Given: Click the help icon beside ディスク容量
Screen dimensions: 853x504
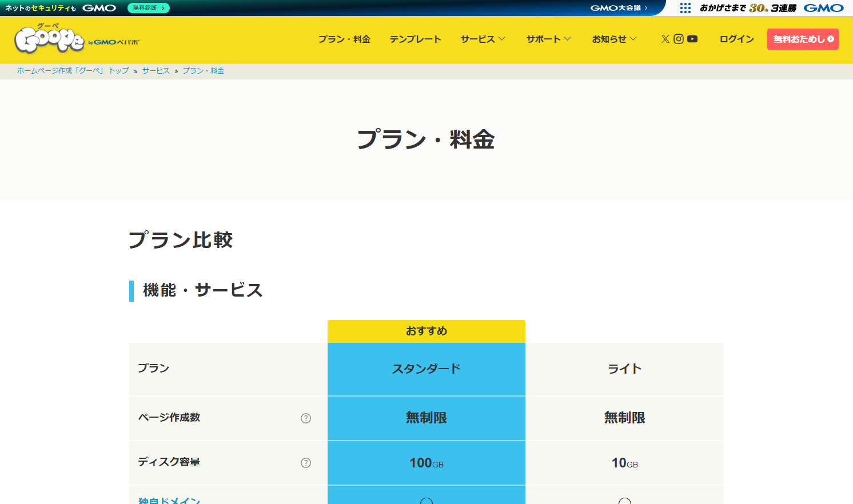Looking at the screenshot, I should (x=306, y=463).
